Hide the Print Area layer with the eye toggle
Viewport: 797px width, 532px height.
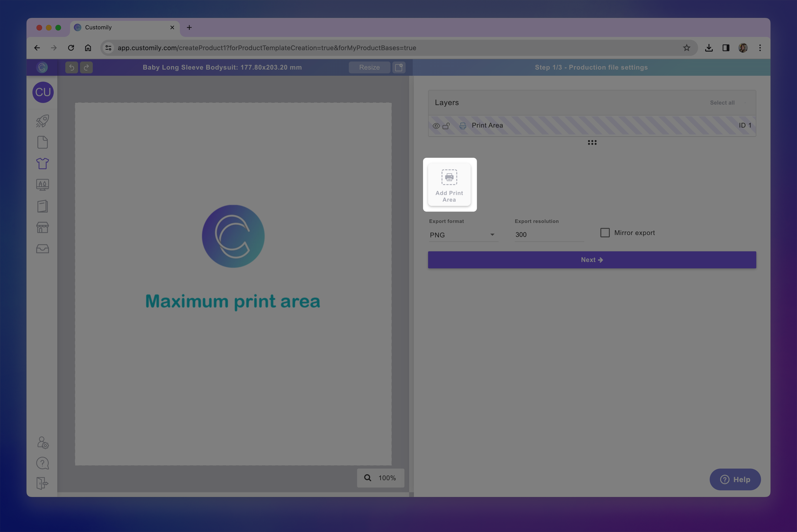pos(436,125)
